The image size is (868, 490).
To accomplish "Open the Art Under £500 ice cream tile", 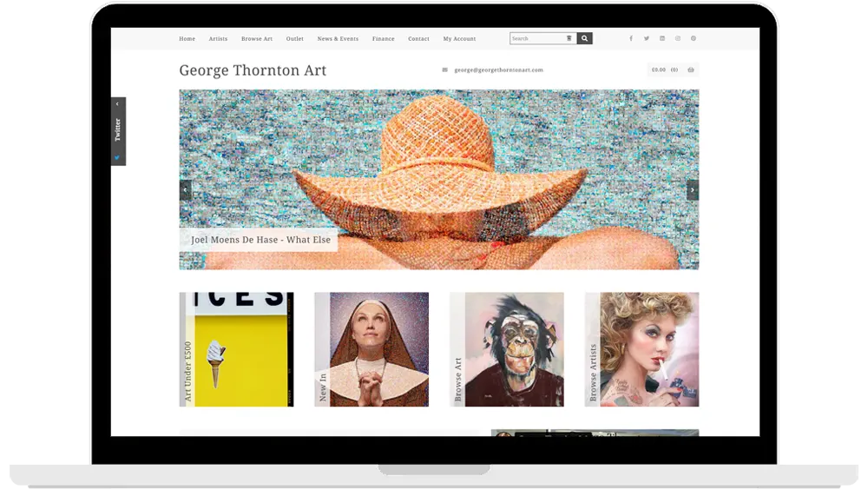I will coord(236,350).
